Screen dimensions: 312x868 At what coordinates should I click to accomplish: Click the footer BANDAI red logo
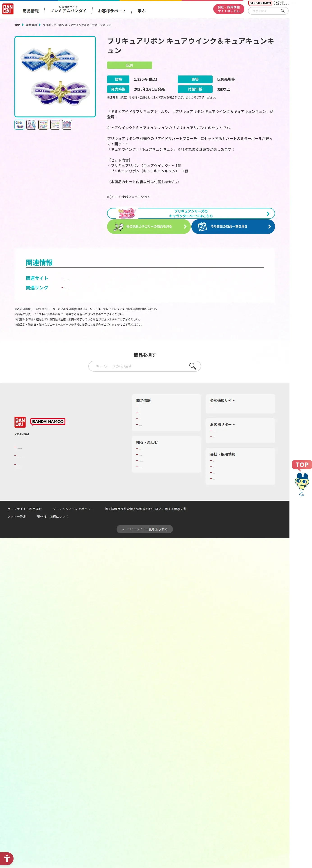(20, 422)
